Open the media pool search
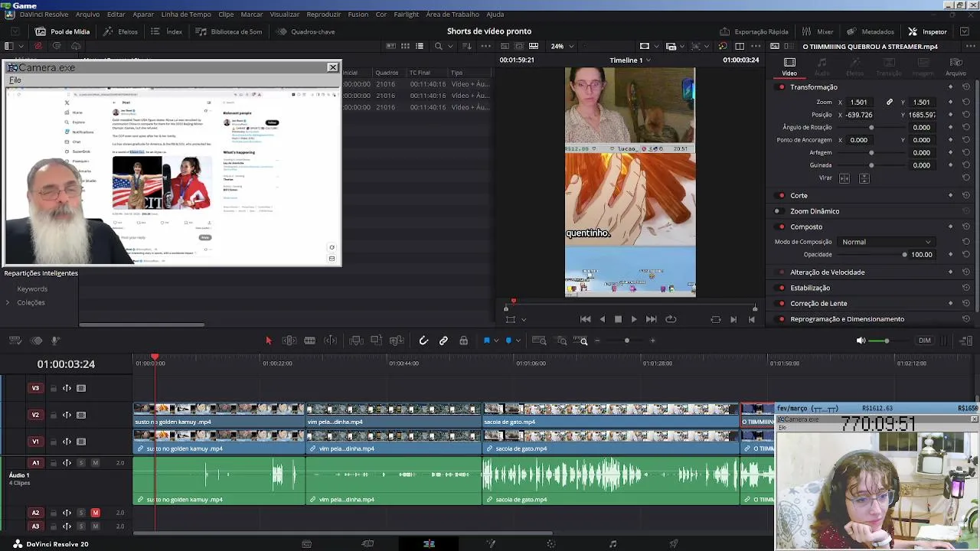This screenshot has height=551, width=980. click(x=439, y=46)
